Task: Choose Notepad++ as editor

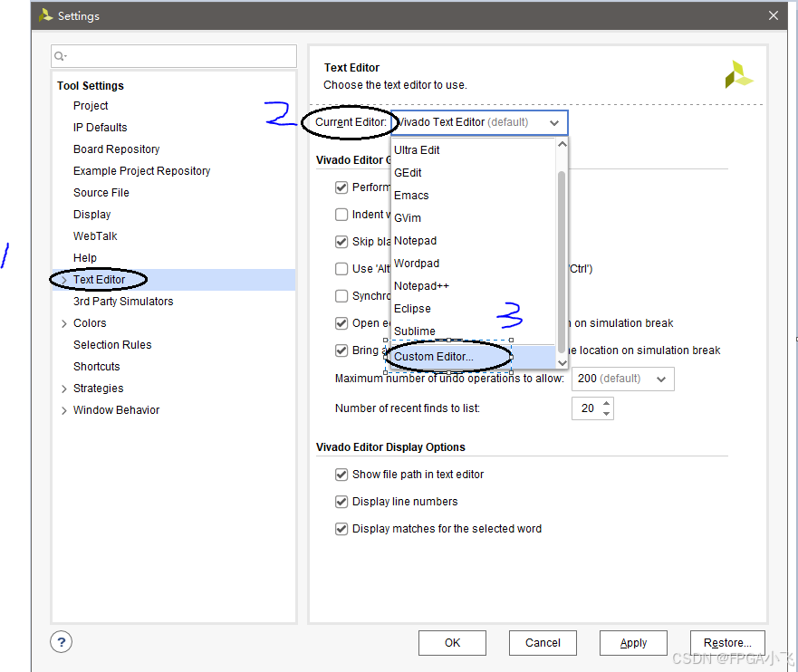Action: pos(474,286)
